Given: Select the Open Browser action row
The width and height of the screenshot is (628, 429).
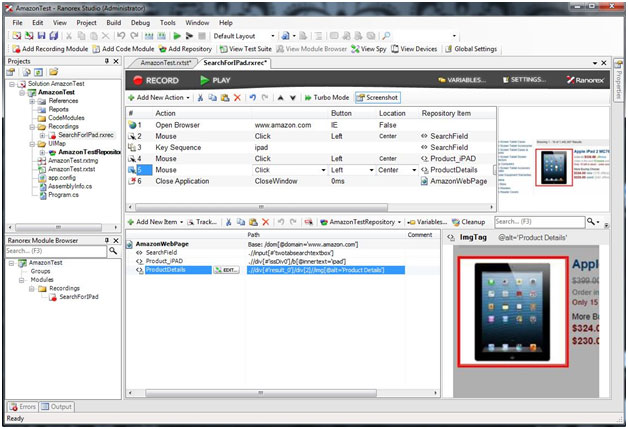Looking at the screenshot, I should coord(311,125).
